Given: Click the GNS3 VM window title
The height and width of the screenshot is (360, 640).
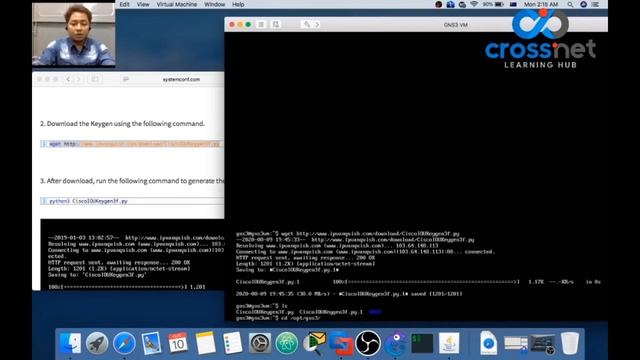Looking at the screenshot, I should 456,25.
